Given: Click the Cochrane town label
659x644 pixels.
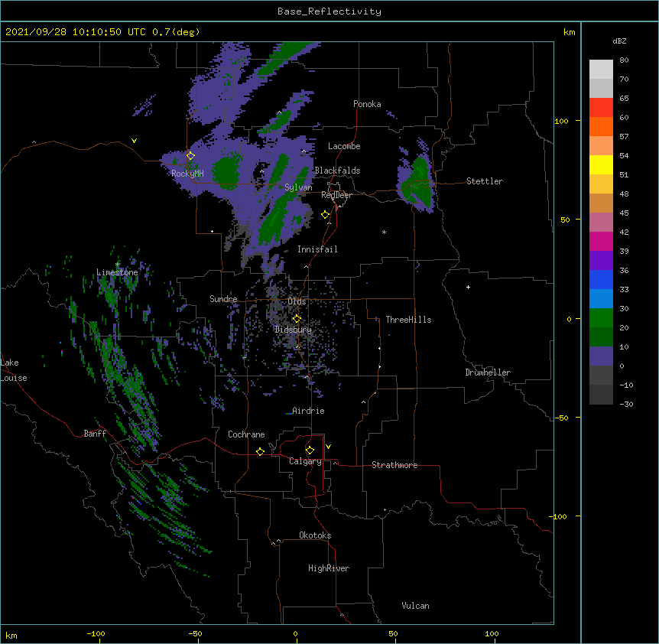Looking at the screenshot, I should click(x=246, y=434).
